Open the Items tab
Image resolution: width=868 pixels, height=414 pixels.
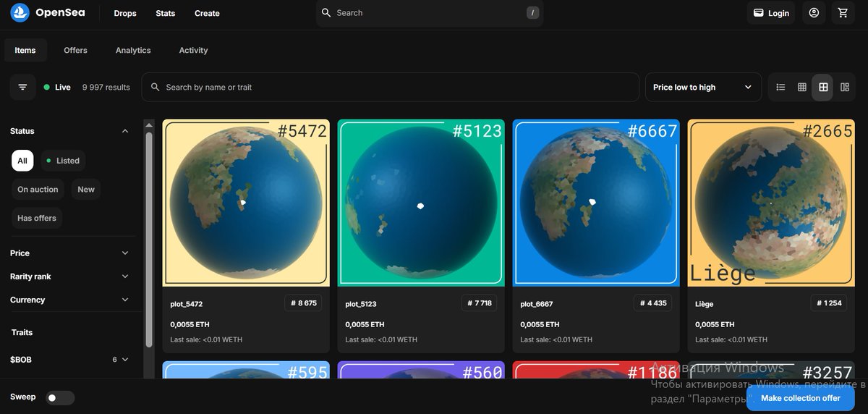tap(25, 50)
